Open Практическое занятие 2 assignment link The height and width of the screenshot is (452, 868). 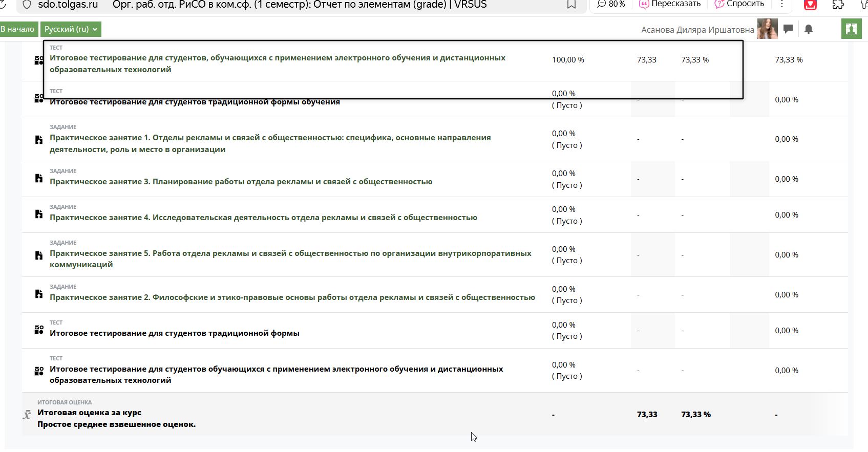pos(292,297)
